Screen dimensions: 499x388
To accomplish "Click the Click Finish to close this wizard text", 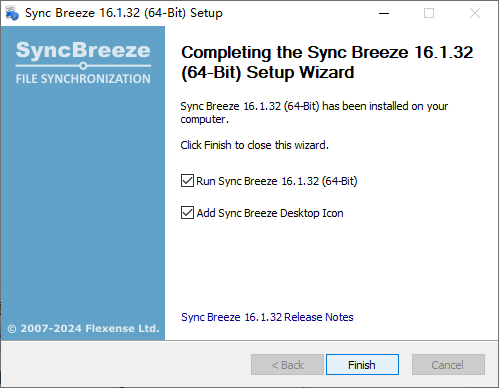I will tap(255, 145).
